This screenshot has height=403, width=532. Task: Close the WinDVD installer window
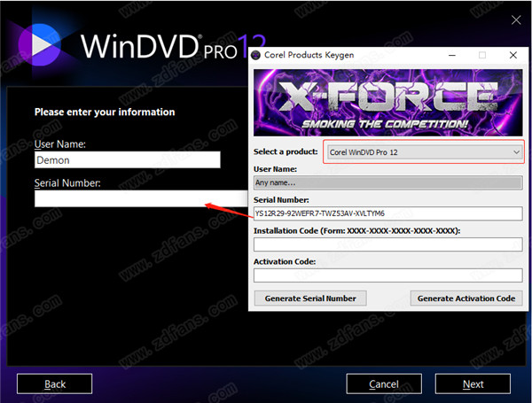click(516, 20)
